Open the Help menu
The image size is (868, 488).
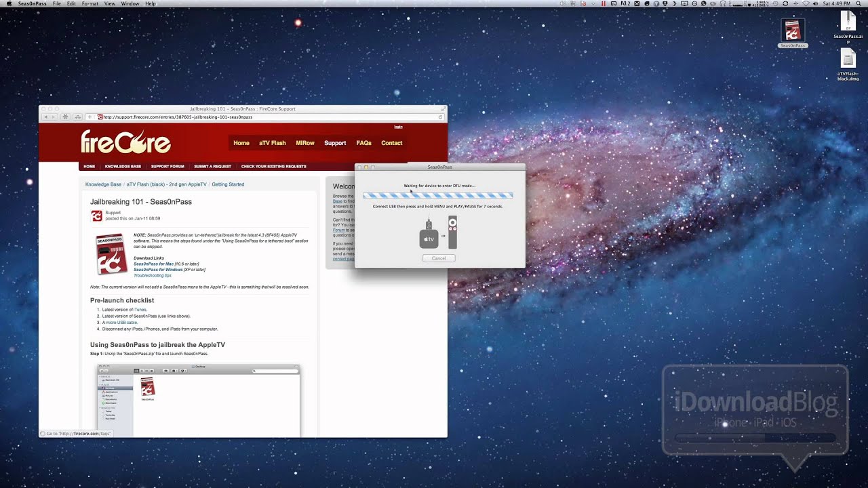tap(151, 3)
